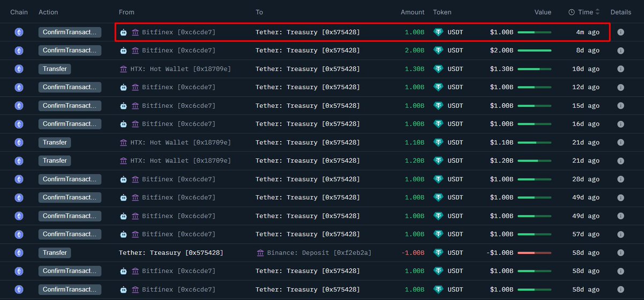Open details info icon for 16d ago row

click(620, 124)
